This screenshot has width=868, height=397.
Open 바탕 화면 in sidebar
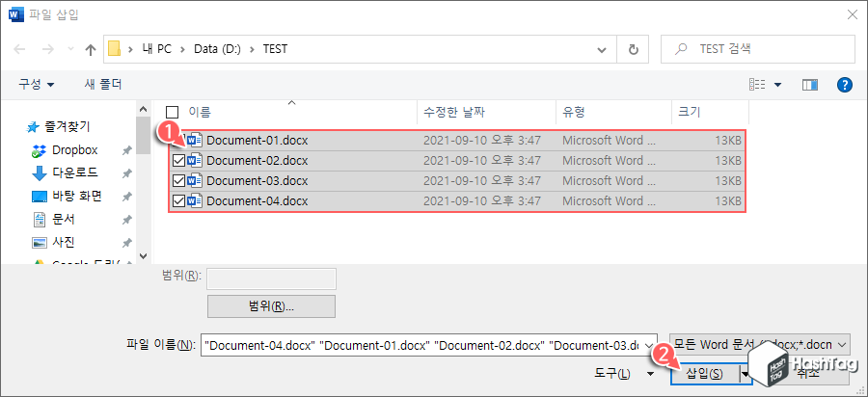pyautogui.click(x=76, y=197)
